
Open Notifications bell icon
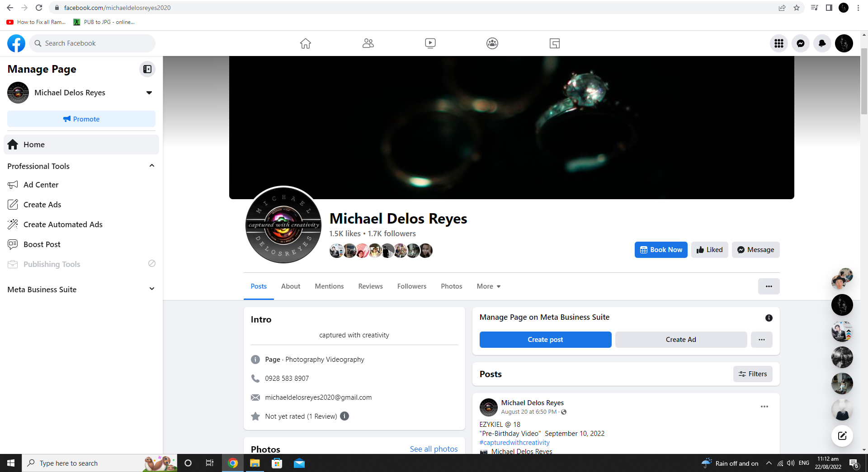coord(822,43)
